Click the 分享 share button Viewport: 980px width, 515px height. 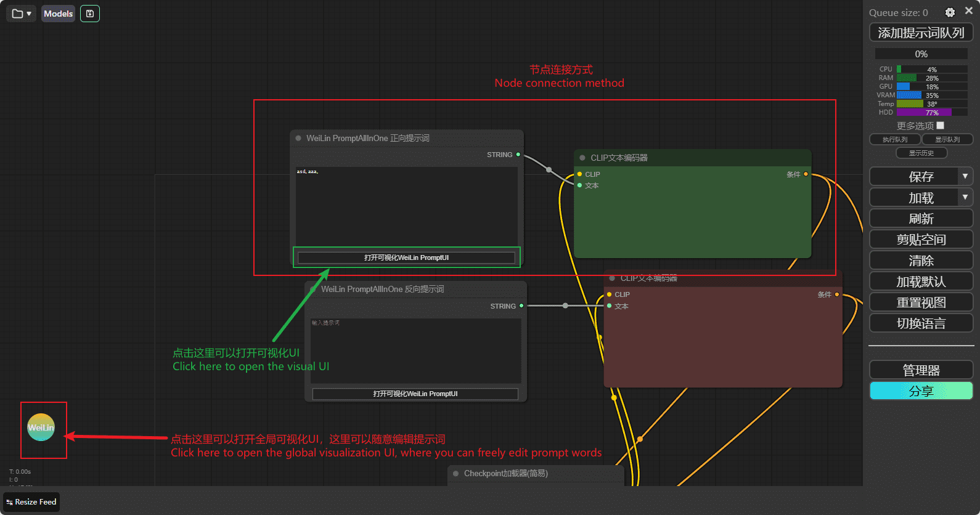click(x=921, y=391)
